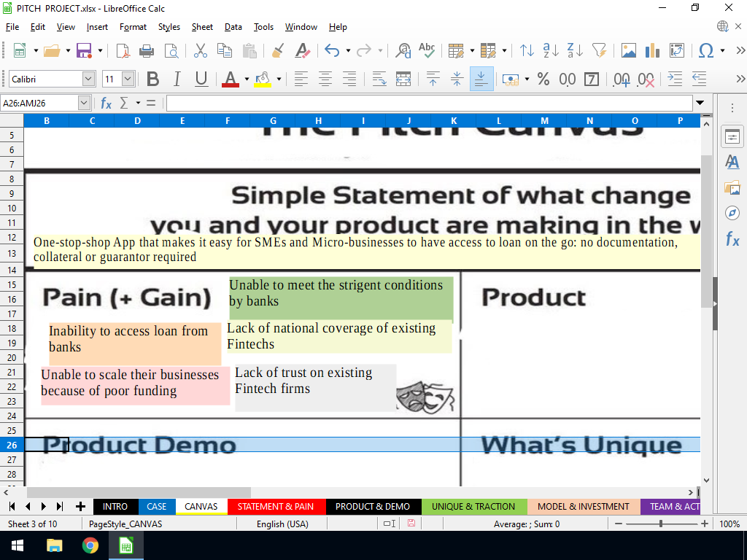Expand the formula bar arrow
This screenshot has height=560, width=747.
(x=700, y=103)
